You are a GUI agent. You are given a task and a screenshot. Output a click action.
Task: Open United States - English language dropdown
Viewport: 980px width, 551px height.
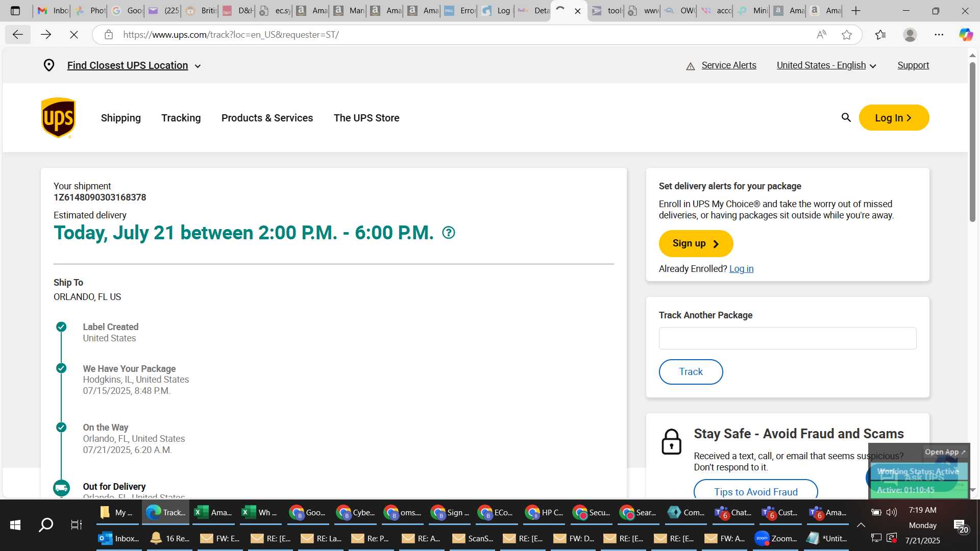826,65
